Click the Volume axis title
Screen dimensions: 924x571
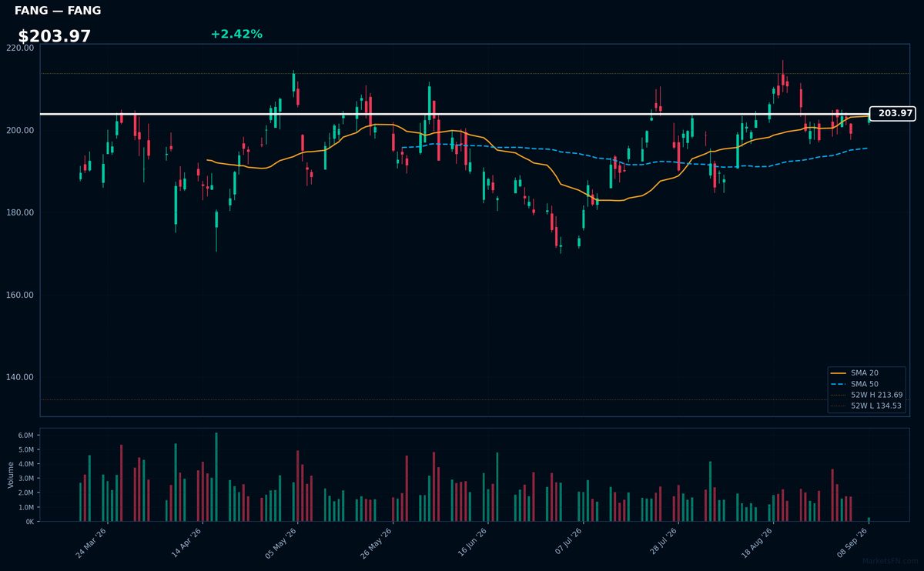click(10, 475)
